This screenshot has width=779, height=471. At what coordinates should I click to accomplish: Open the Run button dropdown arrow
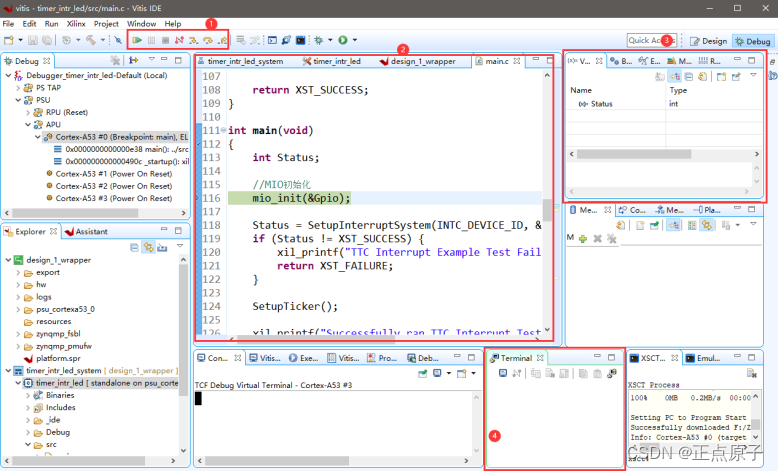pyautogui.click(x=354, y=41)
